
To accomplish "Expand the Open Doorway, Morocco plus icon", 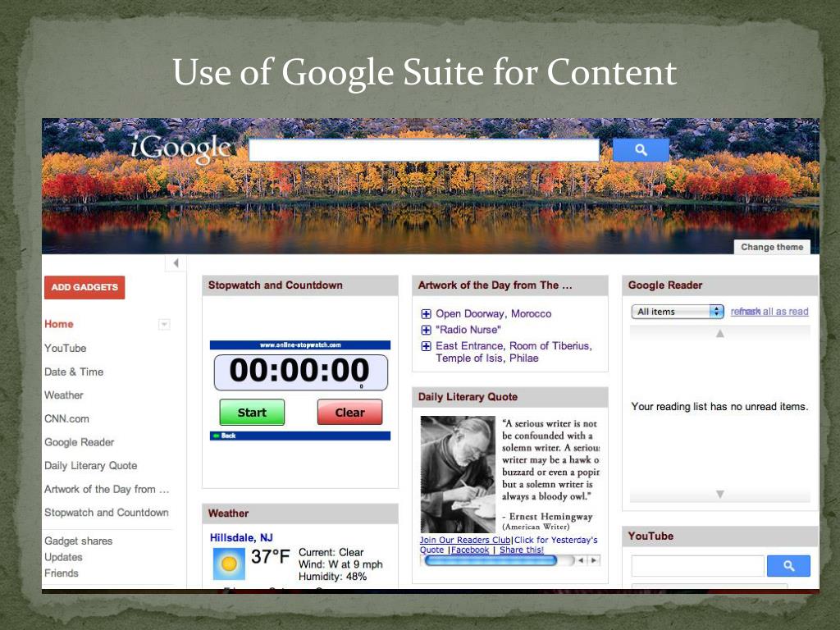I will 426,314.
